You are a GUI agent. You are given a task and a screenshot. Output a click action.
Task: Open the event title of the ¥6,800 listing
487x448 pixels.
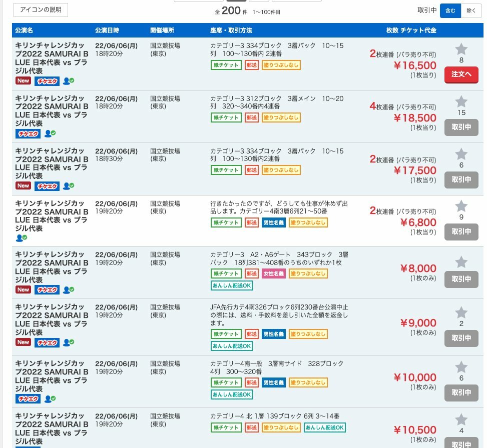point(52,215)
